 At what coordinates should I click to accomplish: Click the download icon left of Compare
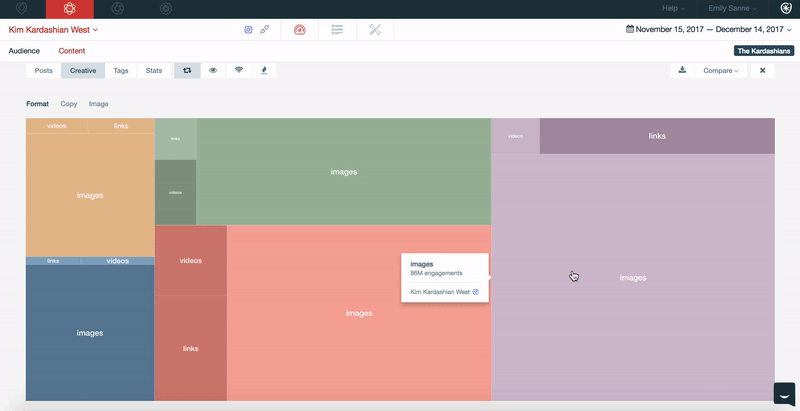(682, 71)
